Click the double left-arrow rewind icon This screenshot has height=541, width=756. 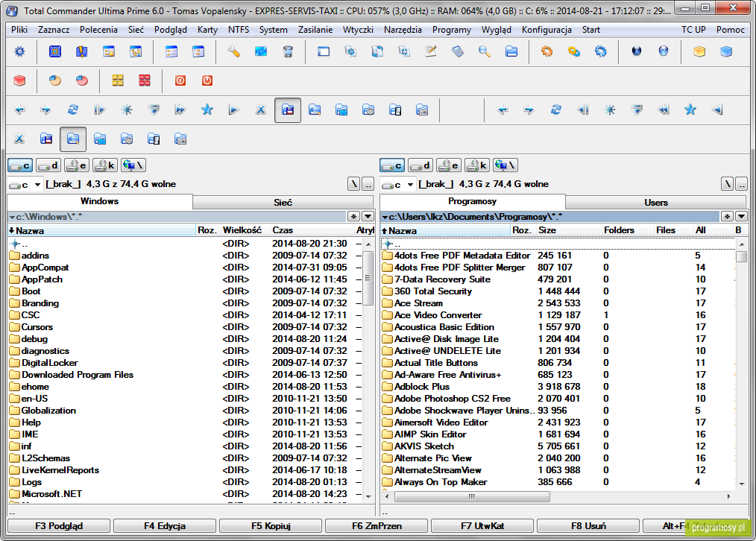664,110
